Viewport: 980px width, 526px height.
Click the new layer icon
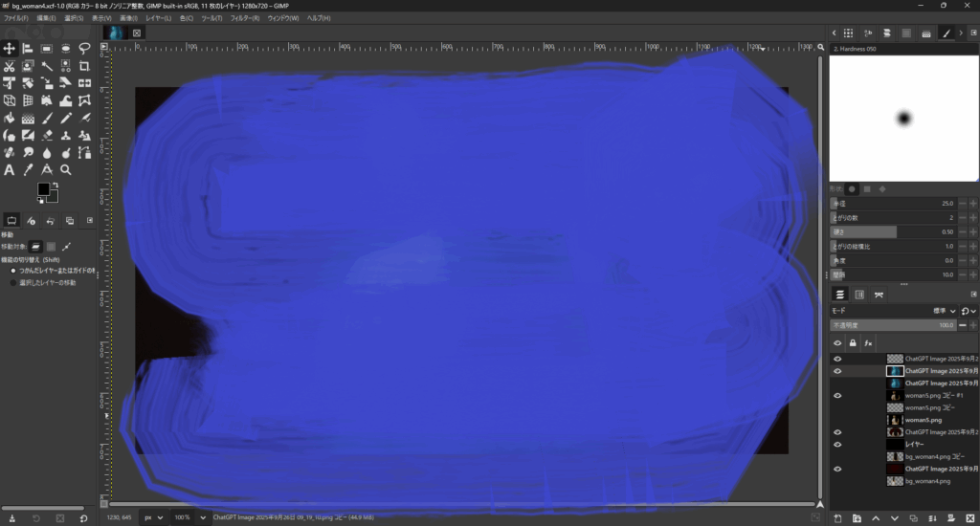838,517
